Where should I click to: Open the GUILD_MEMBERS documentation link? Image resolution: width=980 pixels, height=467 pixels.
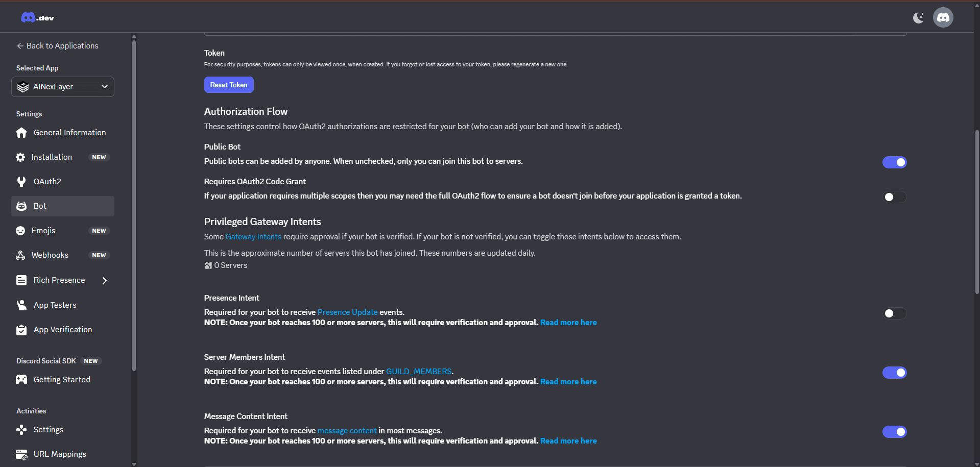418,371
